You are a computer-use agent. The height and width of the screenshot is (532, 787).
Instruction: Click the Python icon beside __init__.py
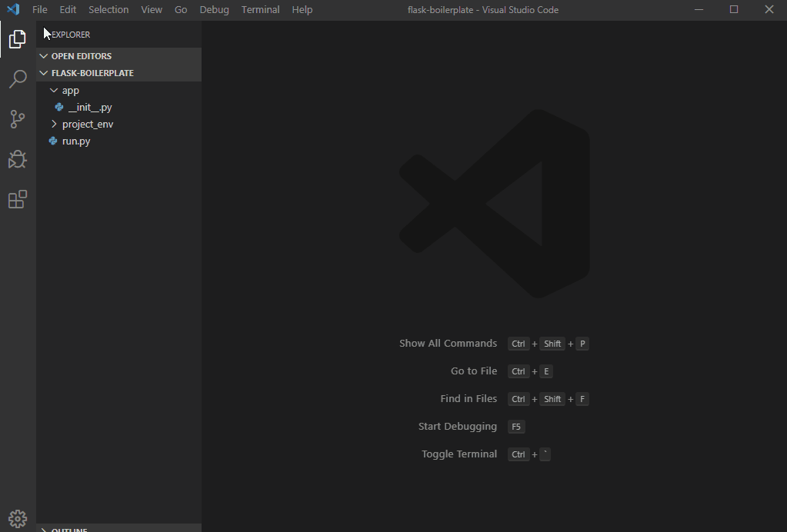[59, 108]
